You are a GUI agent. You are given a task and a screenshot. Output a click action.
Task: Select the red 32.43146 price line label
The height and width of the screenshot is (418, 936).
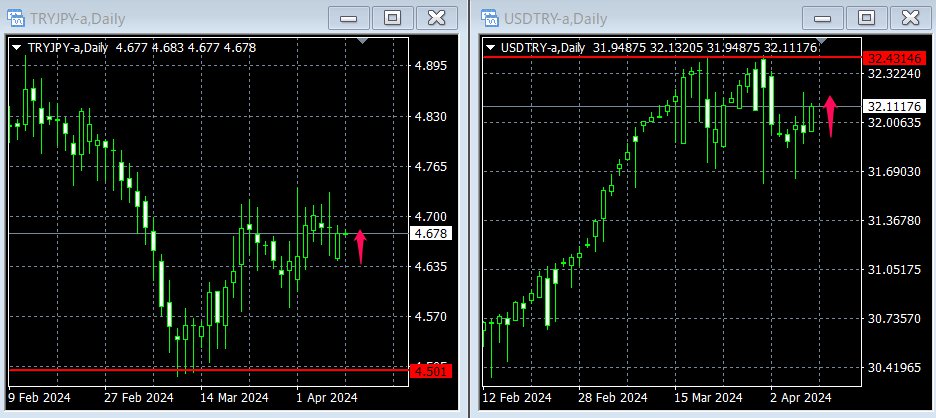pyautogui.click(x=894, y=59)
